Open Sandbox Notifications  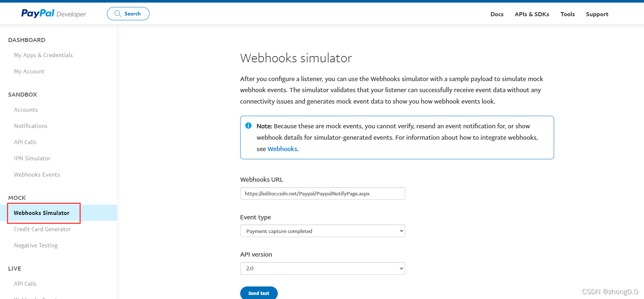(x=31, y=126)
